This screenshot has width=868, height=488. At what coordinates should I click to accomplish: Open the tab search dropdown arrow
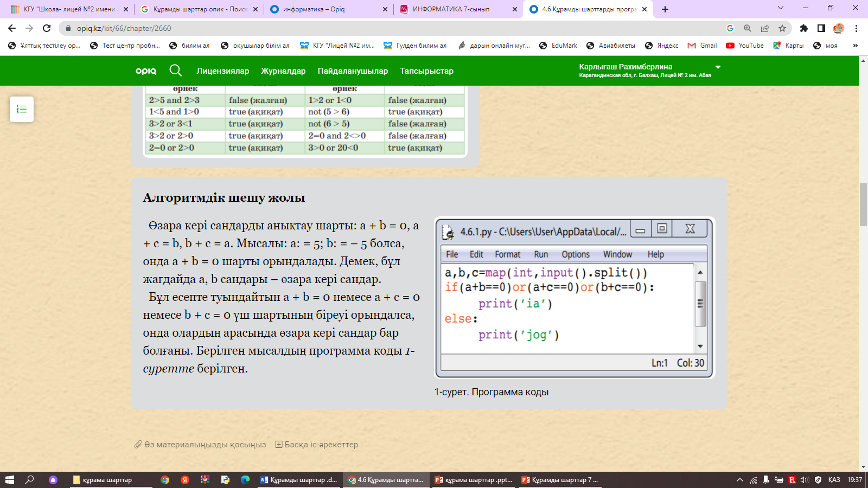tap(781, 8)
